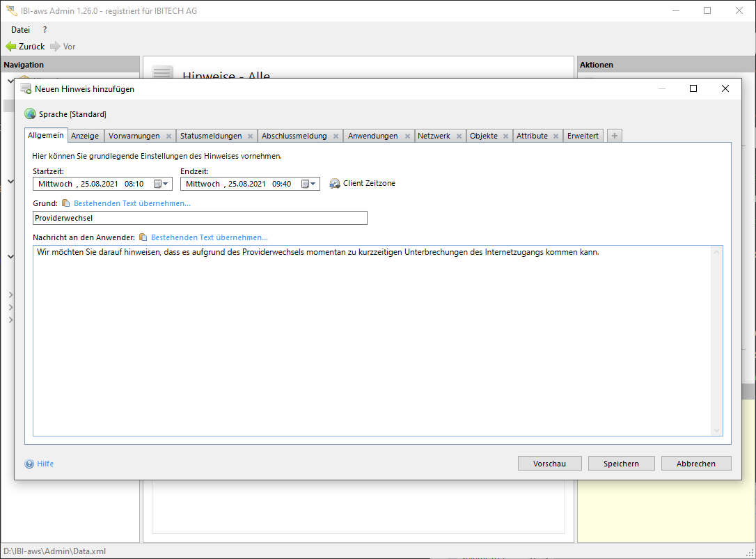Switch to the Anzeige tab
The height and width of the screenshot is (559, 756).
tap(85, 136)
